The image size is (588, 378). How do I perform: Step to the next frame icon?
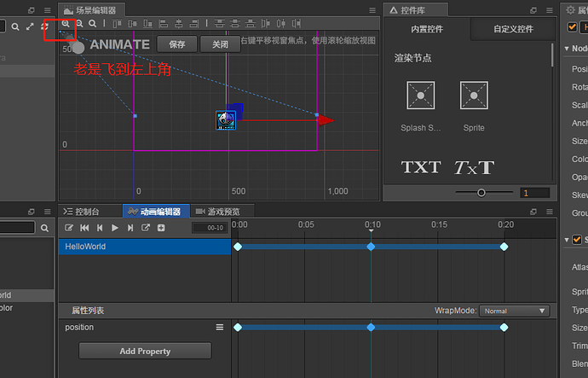(130, 228)
